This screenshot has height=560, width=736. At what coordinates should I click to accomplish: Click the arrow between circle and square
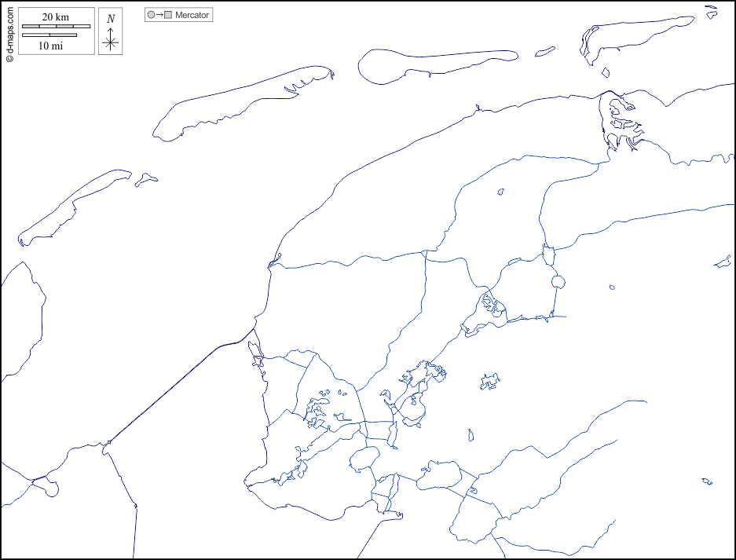coord(159,15)
